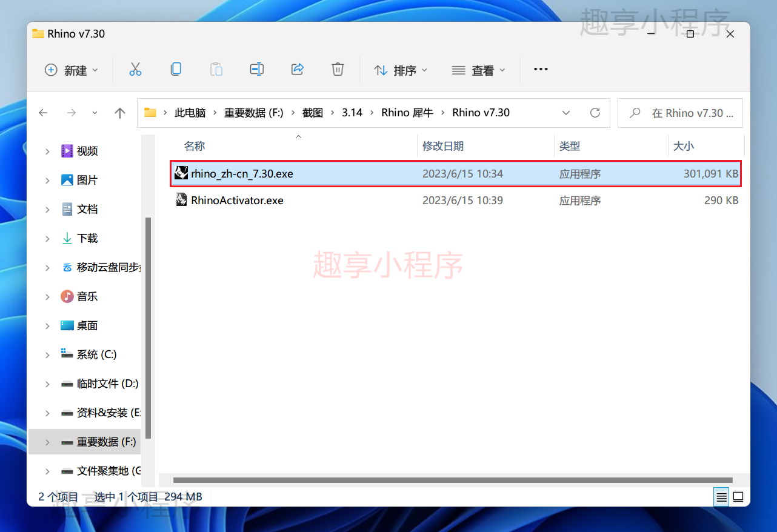Select 3.14 in the address breadcrumb
Image resolution: width=777 pixels, height=532 pixels.
pos(352,113)
